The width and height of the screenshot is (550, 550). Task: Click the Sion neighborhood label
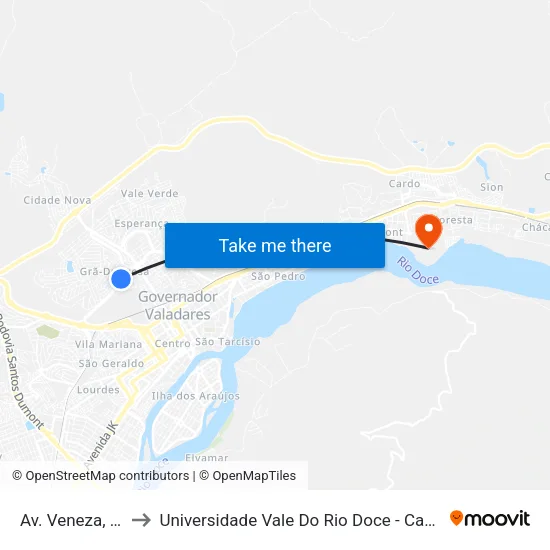coord(491,187)
